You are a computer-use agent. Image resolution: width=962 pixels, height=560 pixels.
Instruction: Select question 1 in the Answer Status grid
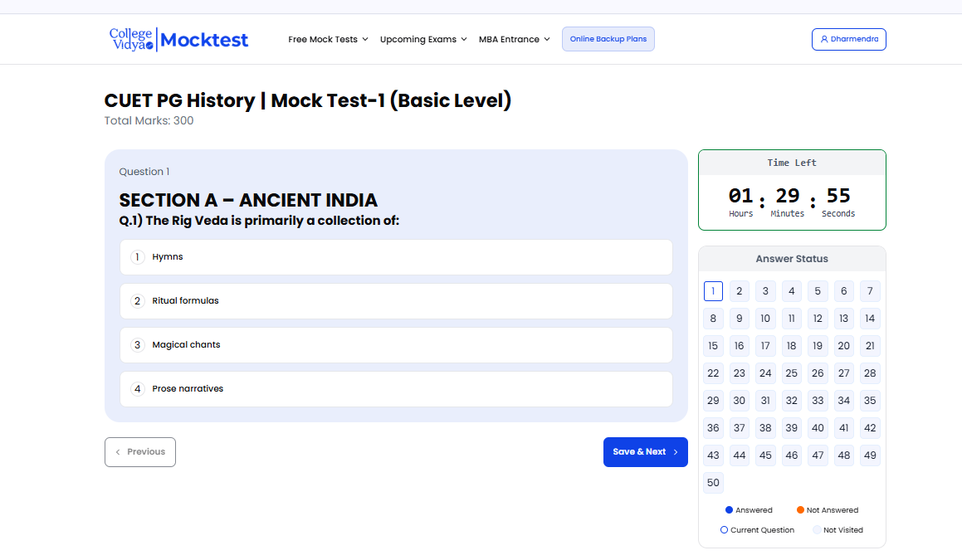[x=713, y=291]
